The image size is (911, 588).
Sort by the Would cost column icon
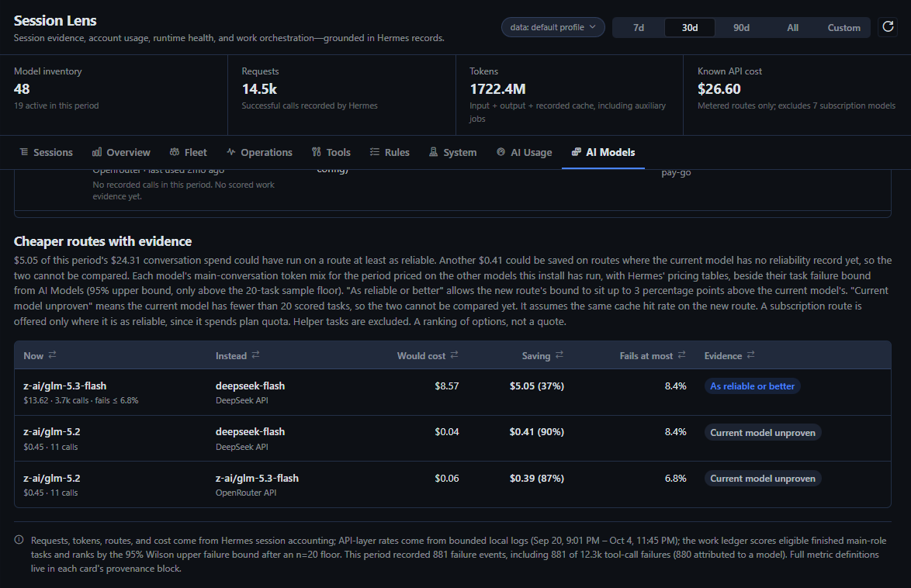[455, 355]
